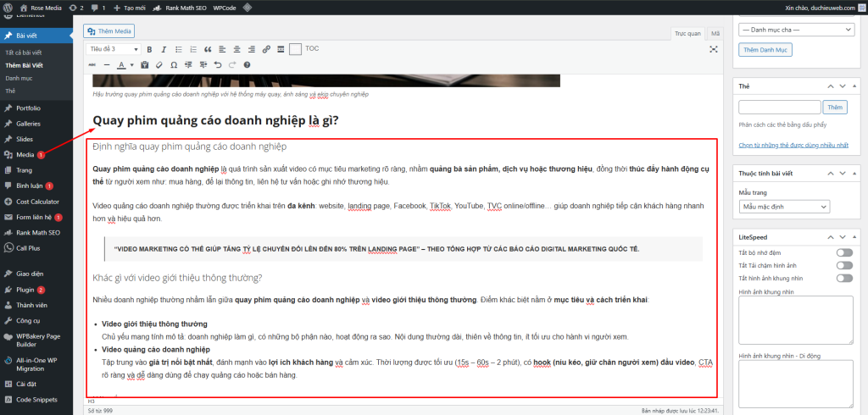The image size is (868, 415).
Task: Collapse the Thẻ panel with triangle toggle
Action: [x=856, y=87]
